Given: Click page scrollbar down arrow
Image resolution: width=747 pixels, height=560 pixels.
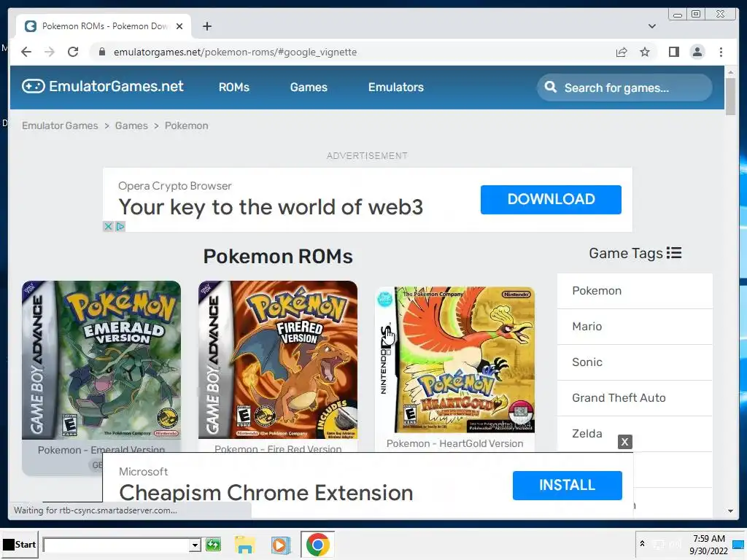Looking at the screenshot, I should click(731, 511).
